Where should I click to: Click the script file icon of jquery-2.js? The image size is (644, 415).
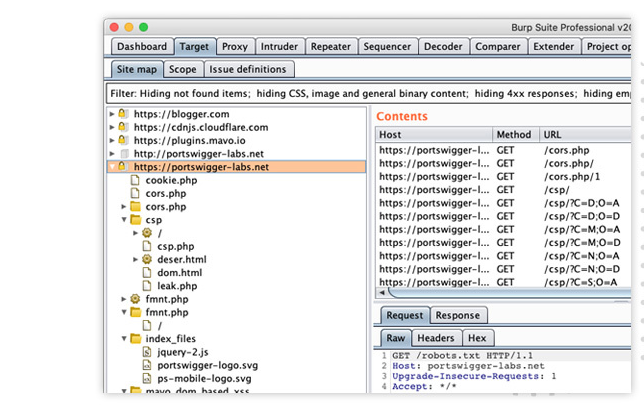click(147, 352)
